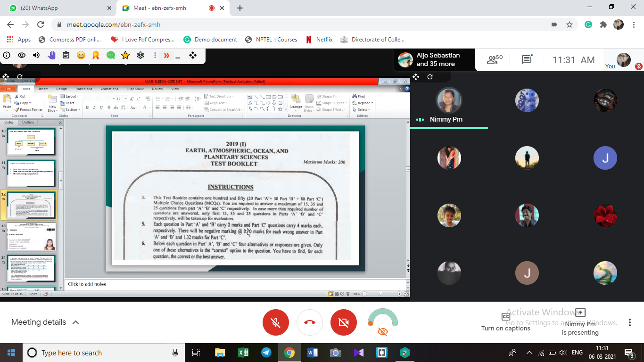The width and height of the screenshot is (644, 362).
Task: Open more options three-dot menu
Action: [x=629, y=322]
